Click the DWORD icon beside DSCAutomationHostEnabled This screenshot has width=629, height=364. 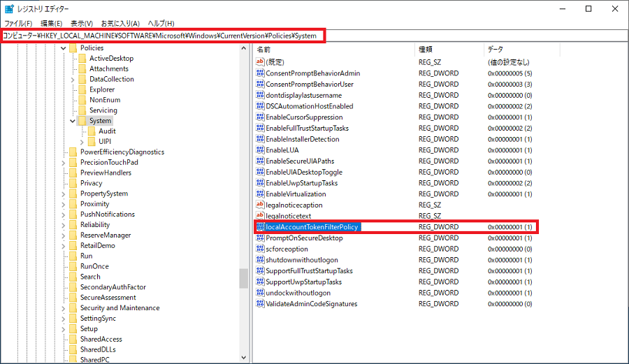(x=260, y=105)
